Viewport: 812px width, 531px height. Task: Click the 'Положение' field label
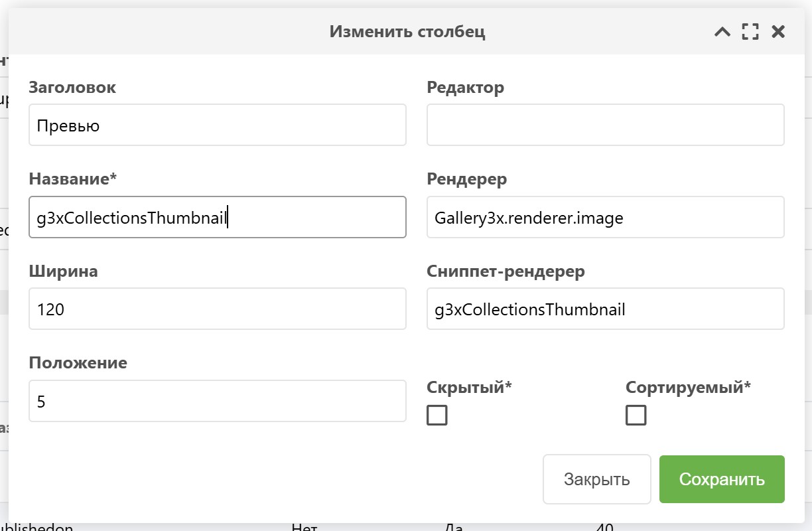pyautogui.click(x=78, y=363)
